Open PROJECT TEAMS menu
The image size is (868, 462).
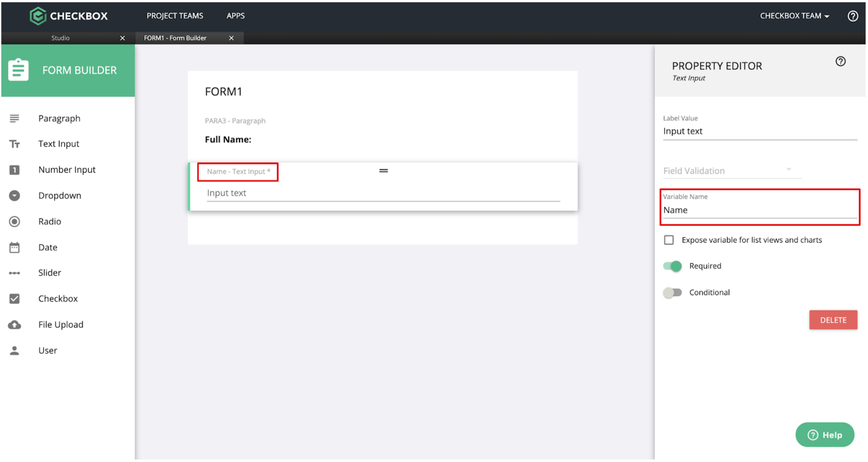point(175,16)
